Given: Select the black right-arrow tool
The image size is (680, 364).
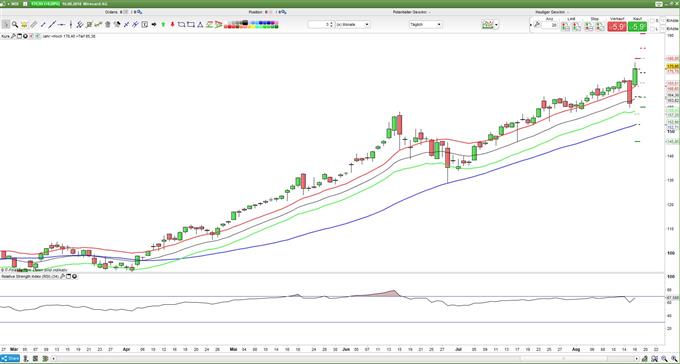Looking at the screenshot, I should (154, 25).
